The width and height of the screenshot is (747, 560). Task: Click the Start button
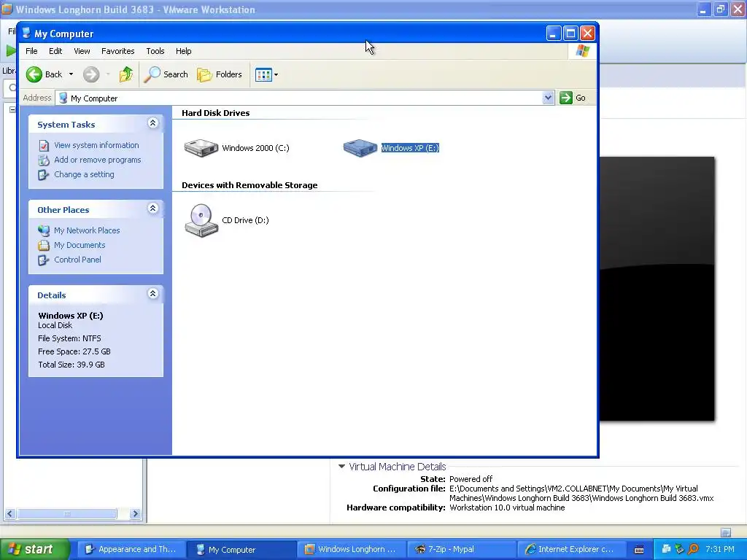35,550
